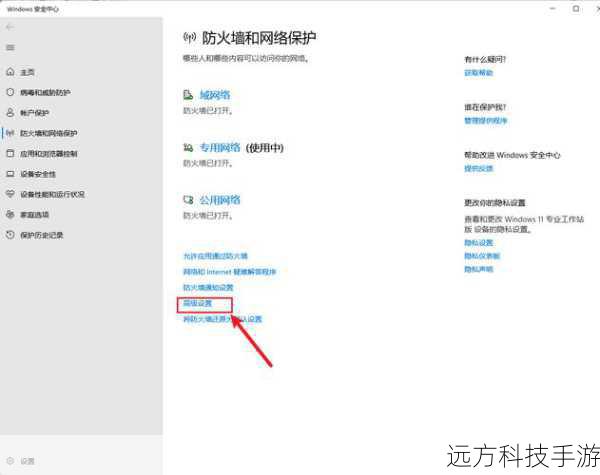
Task: Toggle the hamburger navigation menu
Action: [x=10, y=47]
